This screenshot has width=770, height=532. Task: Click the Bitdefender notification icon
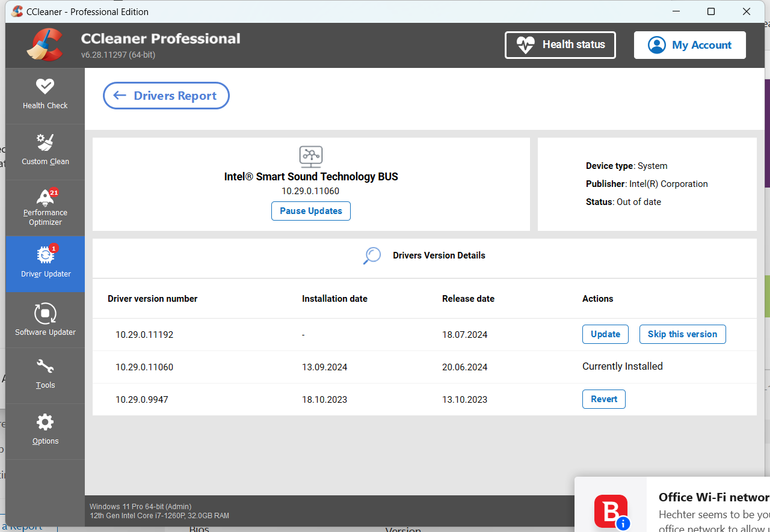click(611, 511)
